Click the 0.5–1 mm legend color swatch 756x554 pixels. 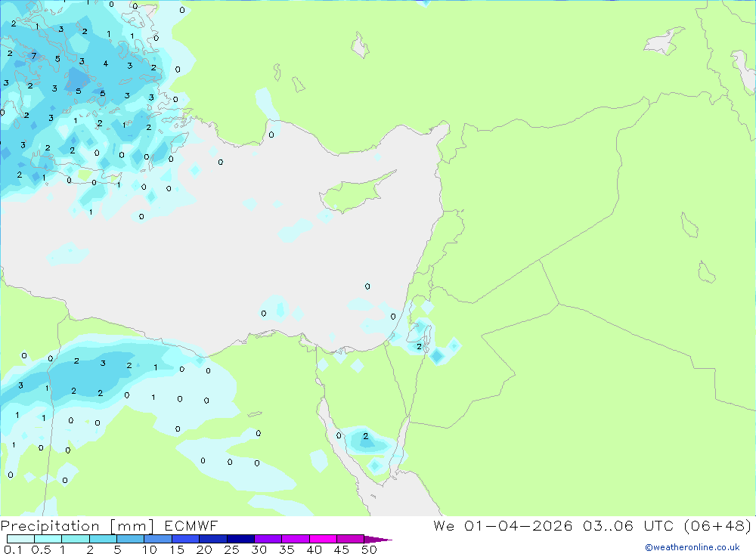[x=48, y=539]
